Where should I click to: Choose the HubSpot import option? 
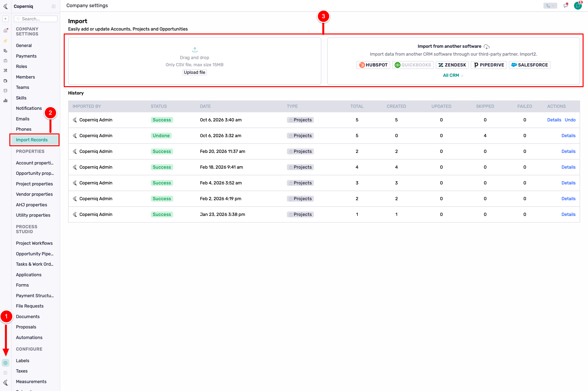click(x=373, y=65)
